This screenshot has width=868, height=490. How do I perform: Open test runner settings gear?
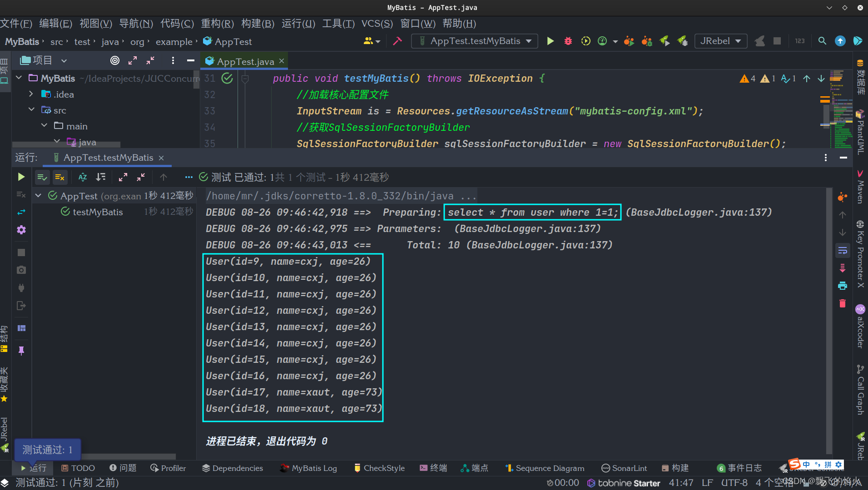point(21,230)
